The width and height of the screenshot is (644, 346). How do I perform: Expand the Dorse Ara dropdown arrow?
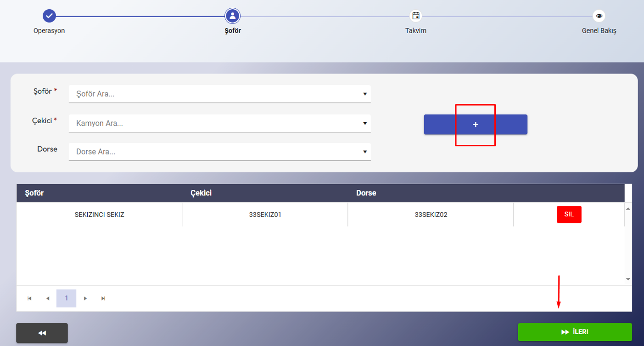(364, 152)
